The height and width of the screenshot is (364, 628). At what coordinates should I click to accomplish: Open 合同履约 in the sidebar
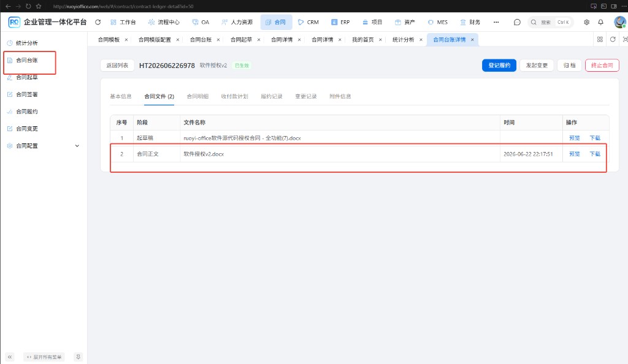[x=27, y=112]
